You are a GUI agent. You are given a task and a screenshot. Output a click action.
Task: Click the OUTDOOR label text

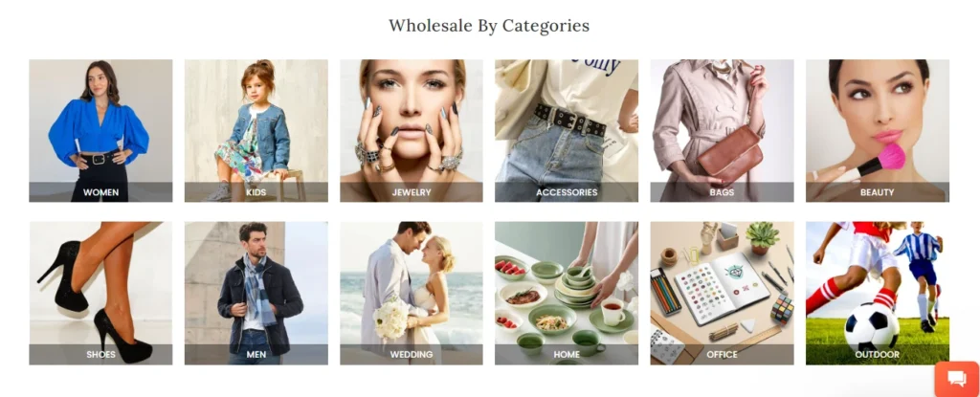pyautogui.click(x=878, y=355)
